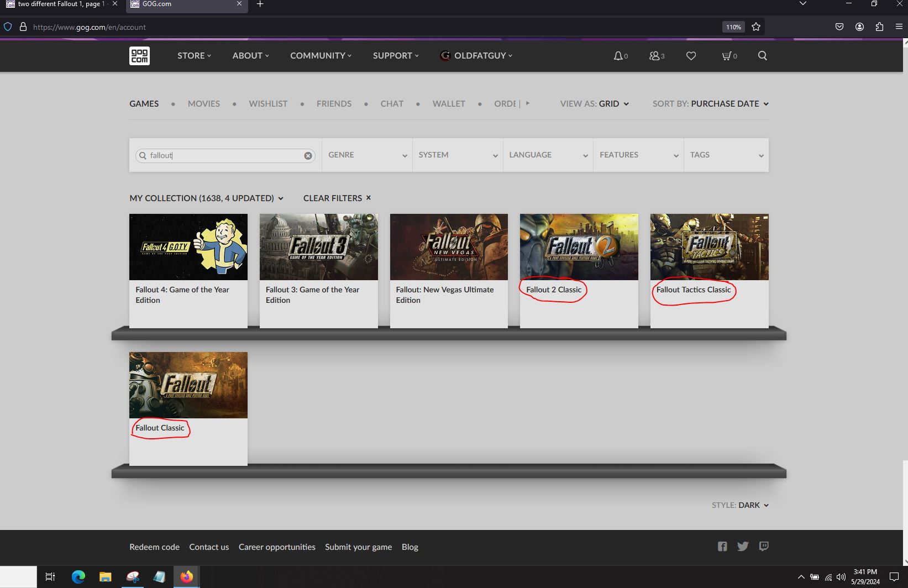
Task: Open Microsoft Edge from taskbar
Action: click(x=78, y=577)
